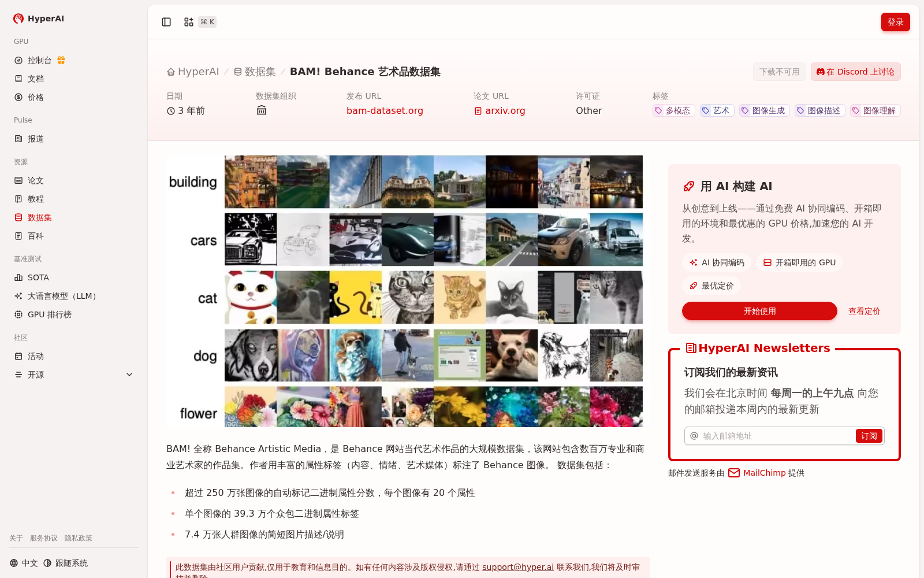The width and height of the screenshot is (924, 578).
Task: Click the 订阅 subscribe button
Action: 869,436
